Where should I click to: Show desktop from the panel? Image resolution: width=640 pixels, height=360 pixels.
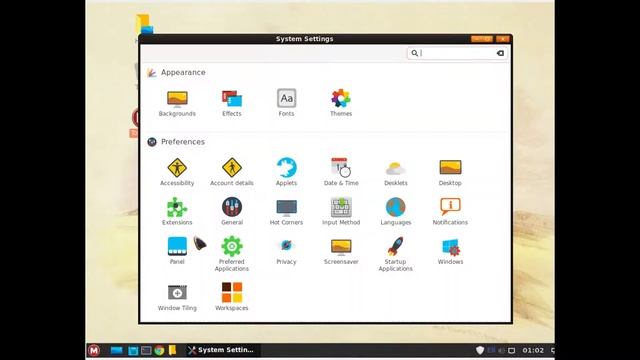tap(116, 350)
